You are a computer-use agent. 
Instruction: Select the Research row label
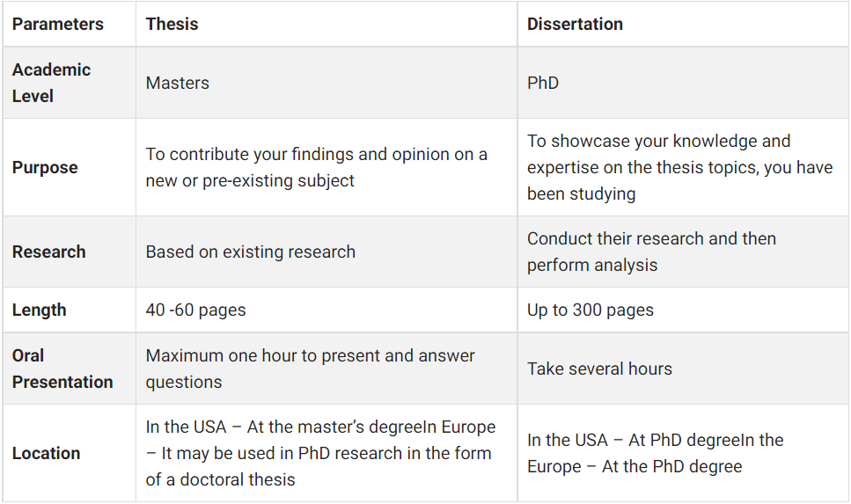click(x=49, y=252)
